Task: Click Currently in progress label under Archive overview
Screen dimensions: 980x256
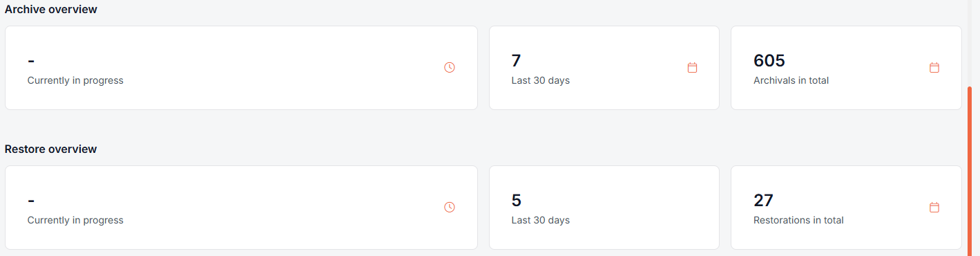Action: tap(75, 80)
